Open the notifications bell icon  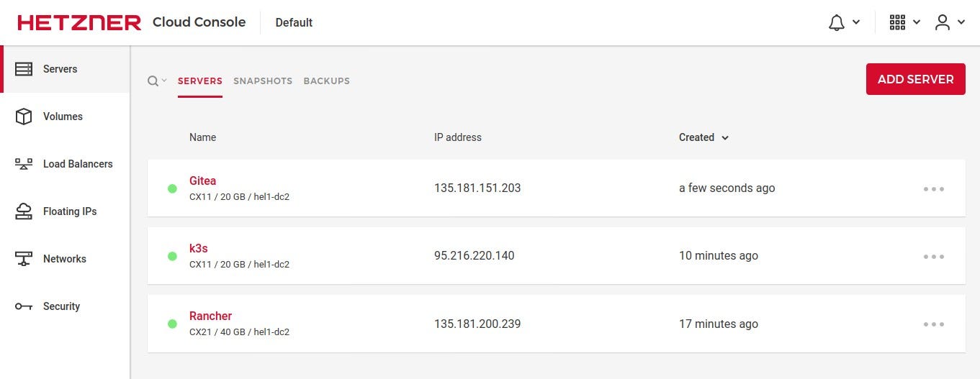click(837, 22)
